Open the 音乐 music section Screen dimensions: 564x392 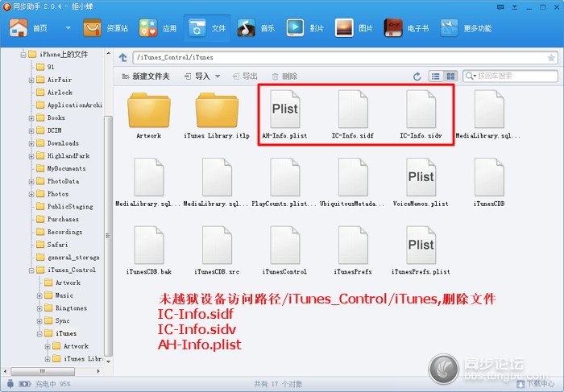(255, 28)
